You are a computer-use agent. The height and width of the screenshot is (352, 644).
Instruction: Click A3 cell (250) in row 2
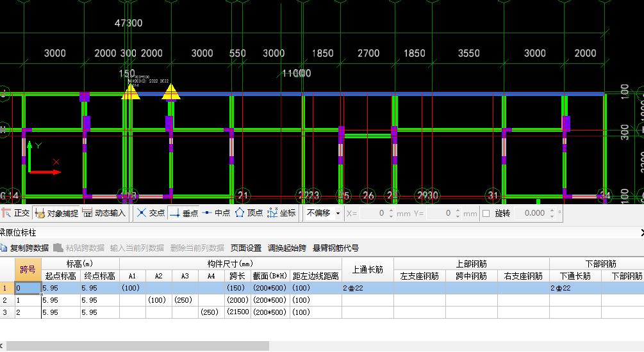coord(185,300)
